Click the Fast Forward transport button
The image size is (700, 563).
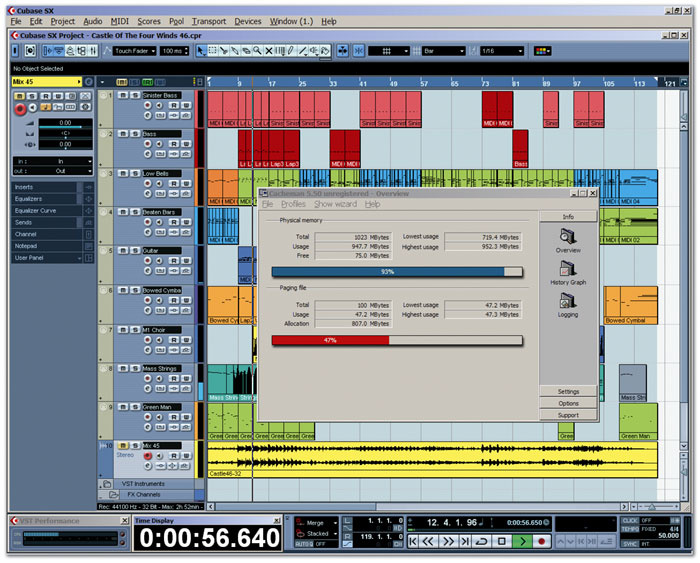point(447,542)
